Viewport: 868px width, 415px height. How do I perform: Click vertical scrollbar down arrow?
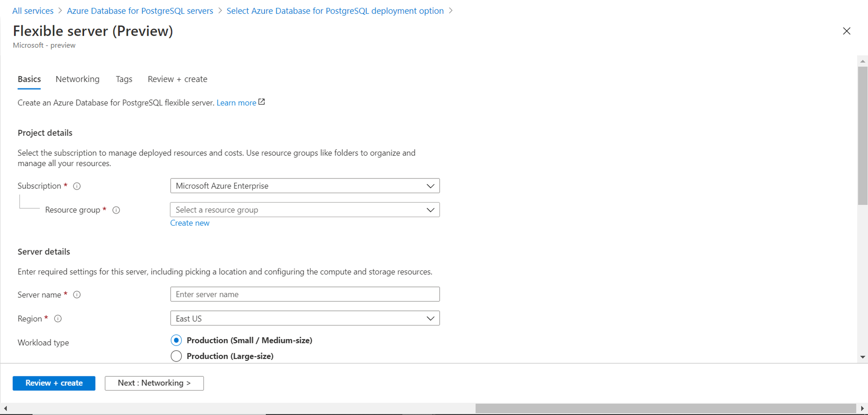coord(862,357)
